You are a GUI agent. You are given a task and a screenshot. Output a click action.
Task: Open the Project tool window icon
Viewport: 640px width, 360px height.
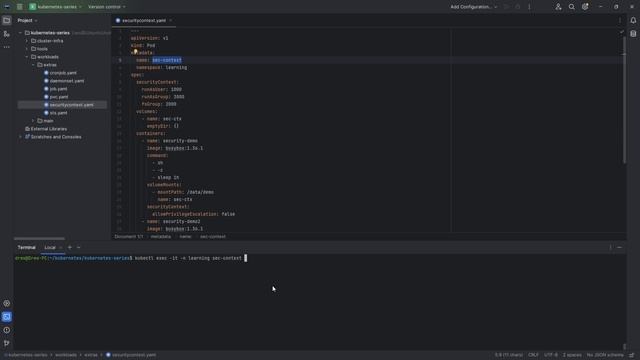coord(7,20)
